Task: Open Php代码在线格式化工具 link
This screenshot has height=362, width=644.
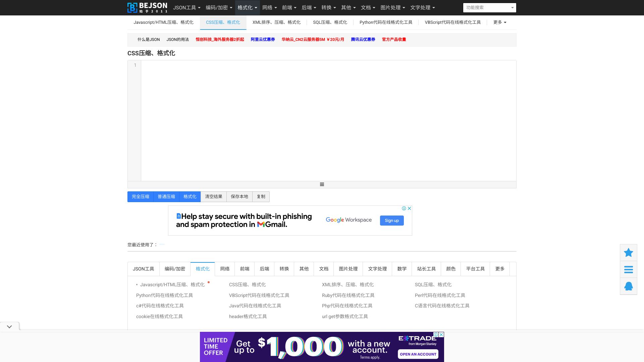Action: (x=347, y=306)
